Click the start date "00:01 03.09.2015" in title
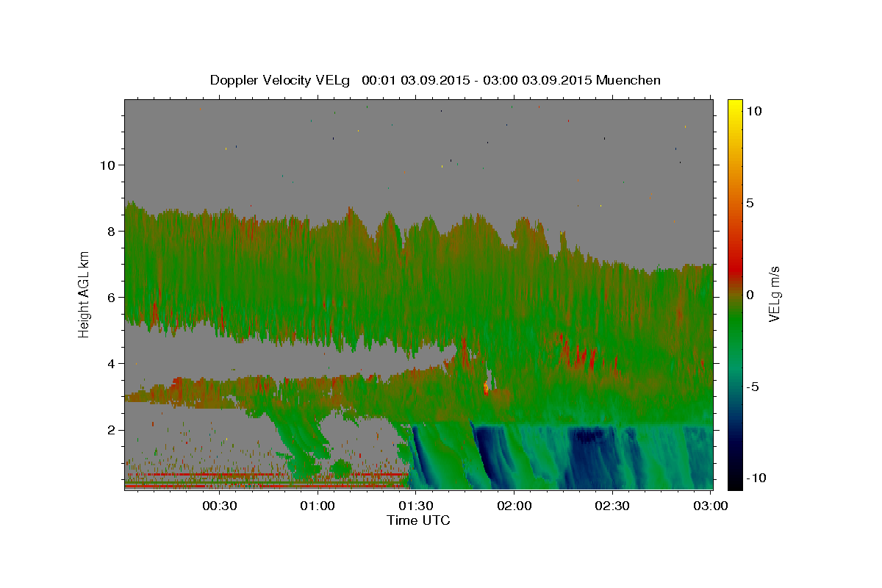Screen dimensions: 882x588 pyautogui.click(x=415, y=80)
